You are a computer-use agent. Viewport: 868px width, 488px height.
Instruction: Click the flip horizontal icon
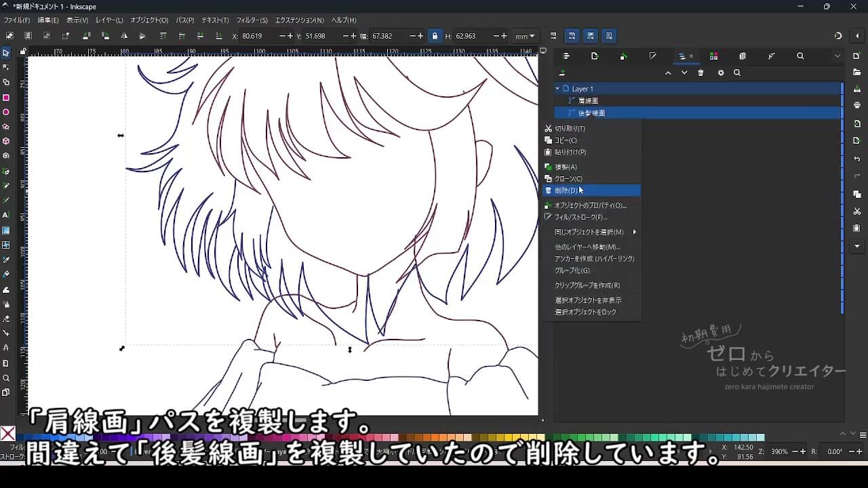point(124,36)
